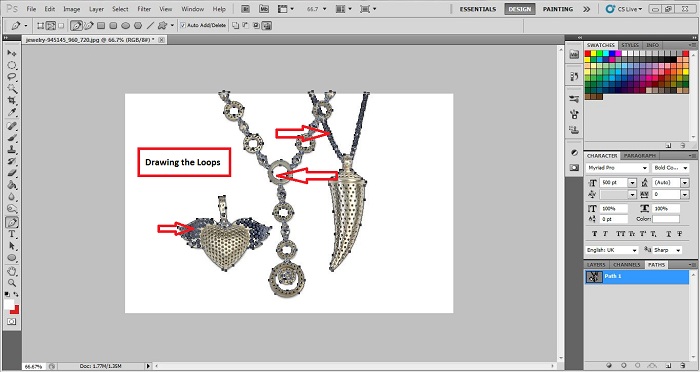The width and height of the screenshot is (700, 372).
Task: Select the Brush tool
Action: (x=12, y=138)
